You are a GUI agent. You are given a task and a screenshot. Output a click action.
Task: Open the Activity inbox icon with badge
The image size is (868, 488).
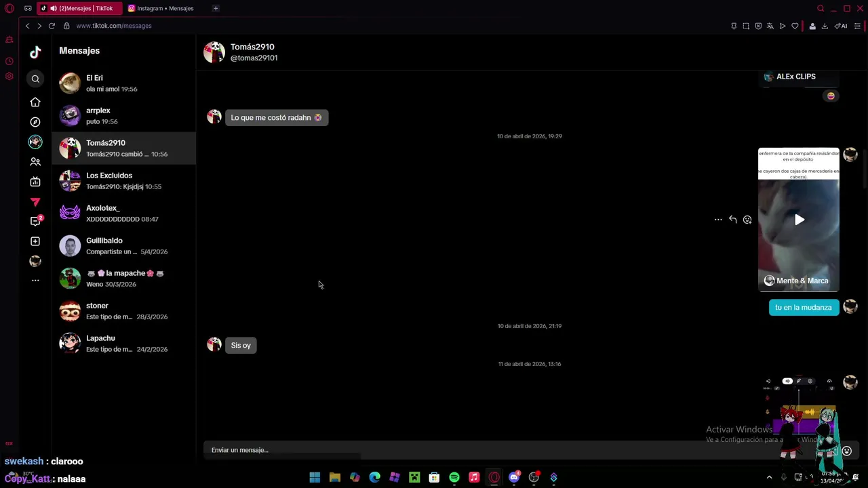tap(35, 221)
